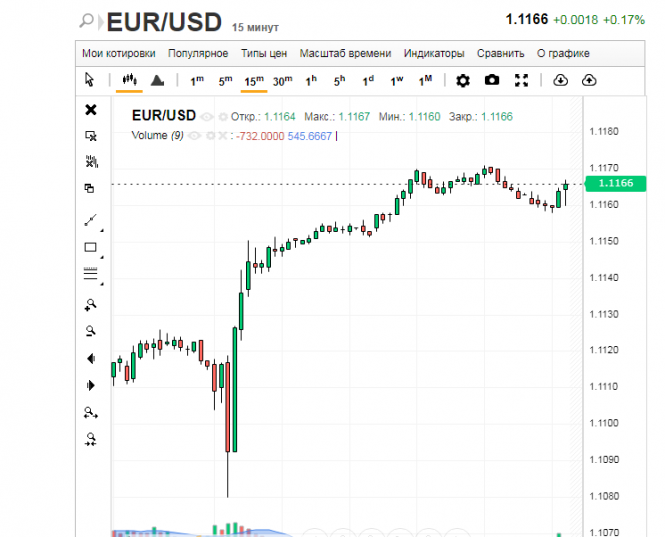Screen dimensions: 665x537
Task: Open Сравнить menu
Action: (x=500, y=53)
